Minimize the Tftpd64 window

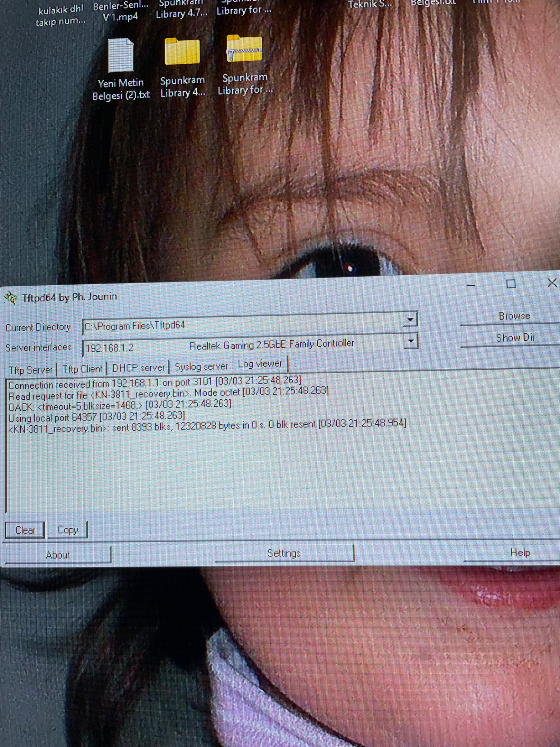click(471, 285)
